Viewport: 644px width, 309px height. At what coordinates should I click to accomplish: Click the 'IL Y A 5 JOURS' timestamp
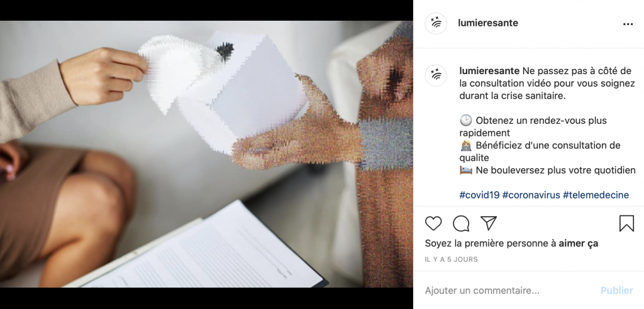pyautogui.click(x=452, y=259)
